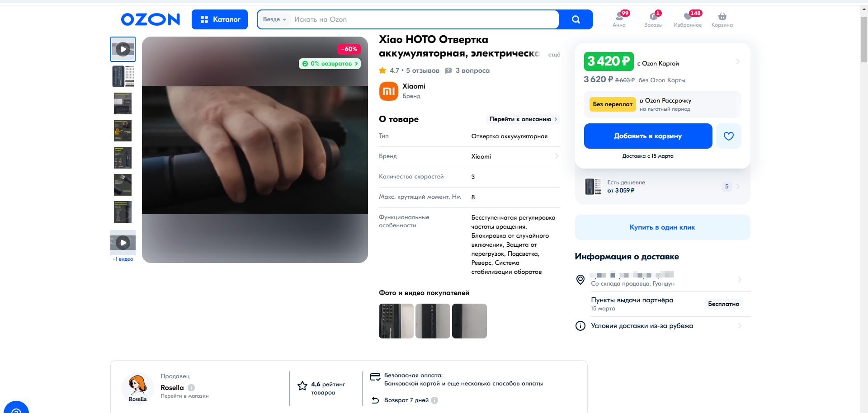Expand the product title with ещё
The width and height of the screenshot is (868, 413).
point(554,54)
